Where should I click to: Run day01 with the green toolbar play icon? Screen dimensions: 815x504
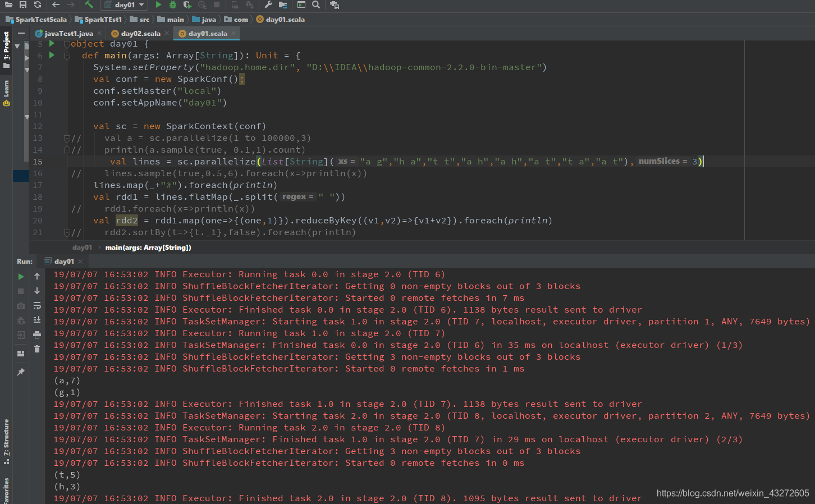[x=158, y=4]
